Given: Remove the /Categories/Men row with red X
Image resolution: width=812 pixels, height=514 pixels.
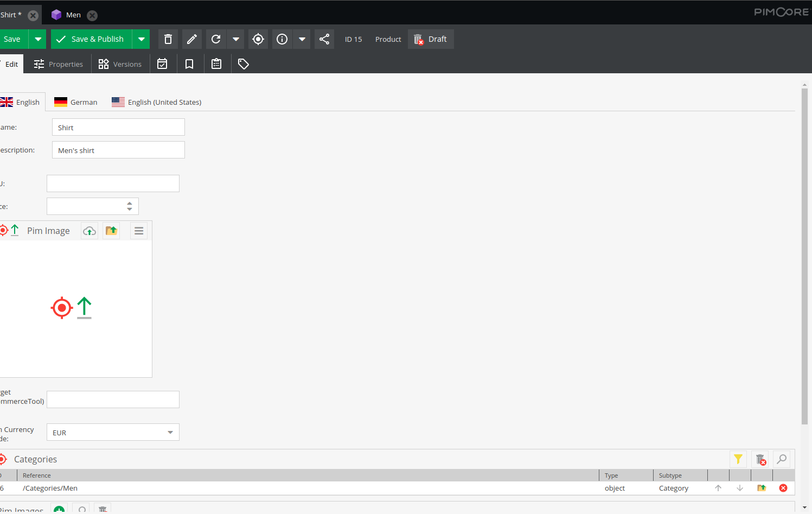Looking at the screenshot, I should tap(783, 488).
